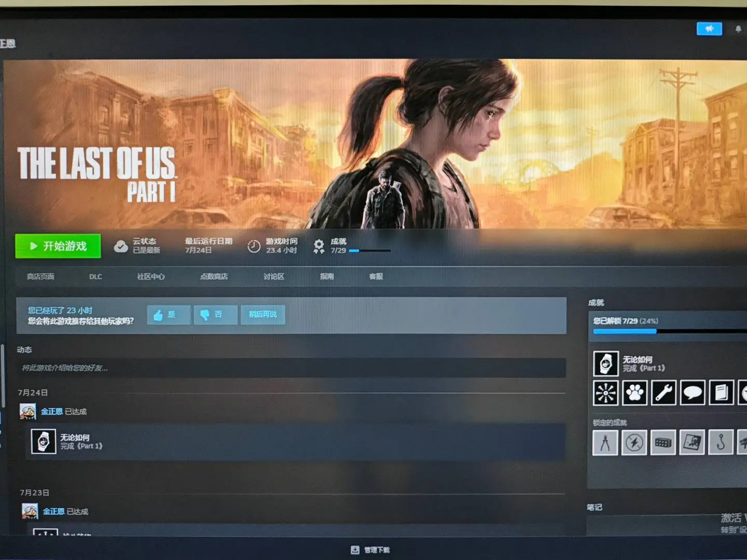
Task: Select the locked brick-shaped achievement icon
Action: [x=663, y=442]
